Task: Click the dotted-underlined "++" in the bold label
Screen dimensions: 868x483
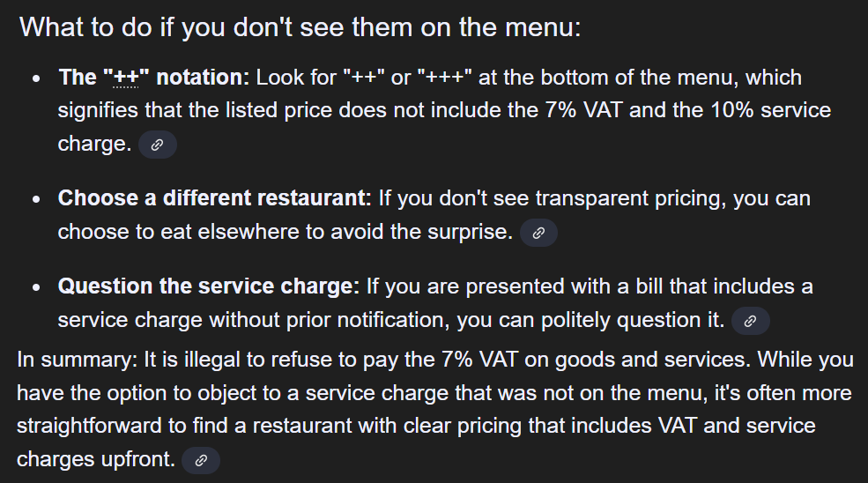Action: 126,78
